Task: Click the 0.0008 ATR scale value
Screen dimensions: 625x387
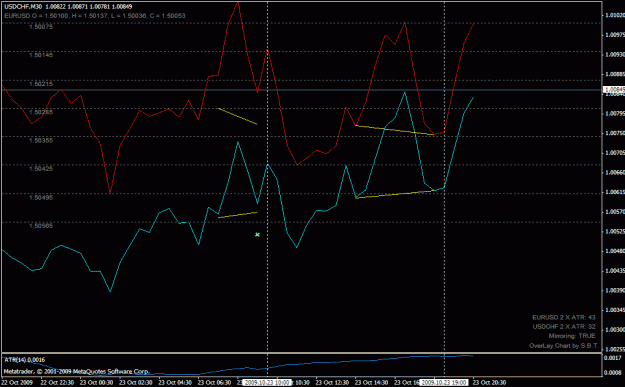Action: point(614,373)
